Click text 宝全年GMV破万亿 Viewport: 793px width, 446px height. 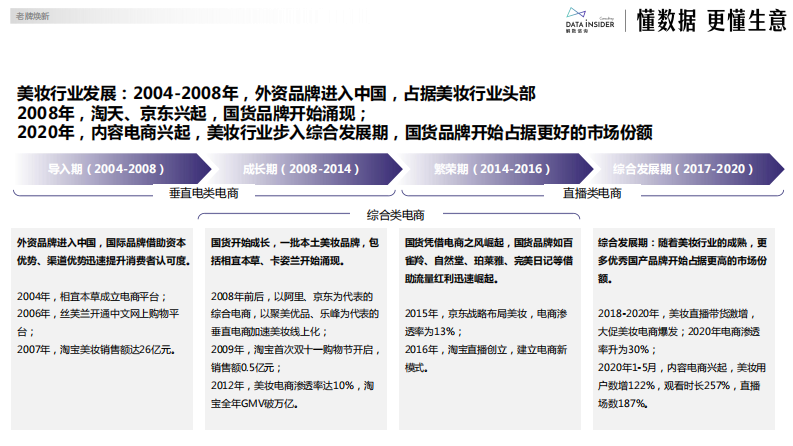254,404
